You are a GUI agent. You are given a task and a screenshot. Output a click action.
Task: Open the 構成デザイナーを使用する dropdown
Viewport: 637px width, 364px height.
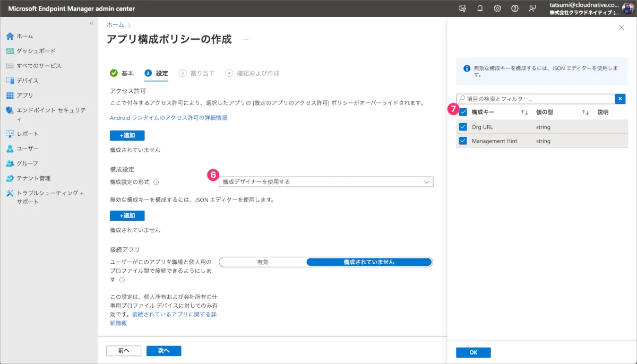(326, 182)
